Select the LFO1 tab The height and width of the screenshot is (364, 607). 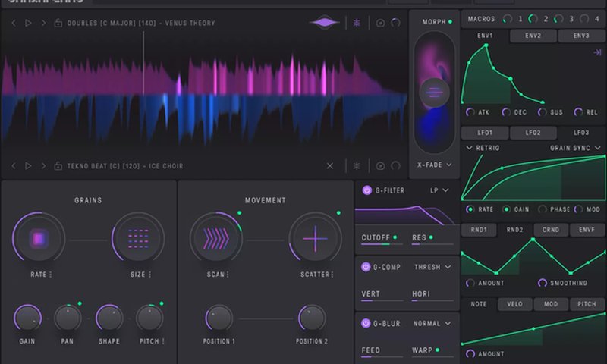(485, 133)
